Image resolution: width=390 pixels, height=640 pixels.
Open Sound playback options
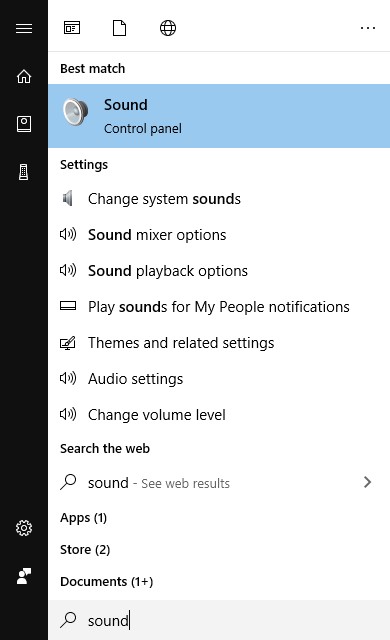219,271
